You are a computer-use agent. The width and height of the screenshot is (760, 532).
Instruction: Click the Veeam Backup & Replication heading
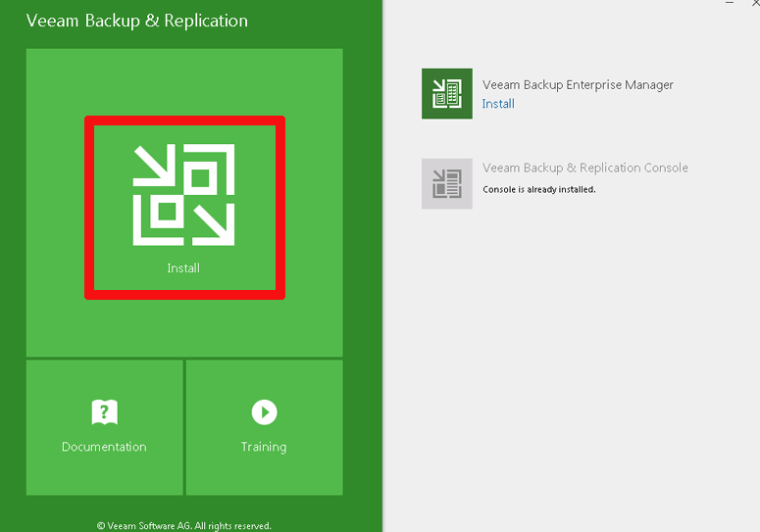coord(136,21)
